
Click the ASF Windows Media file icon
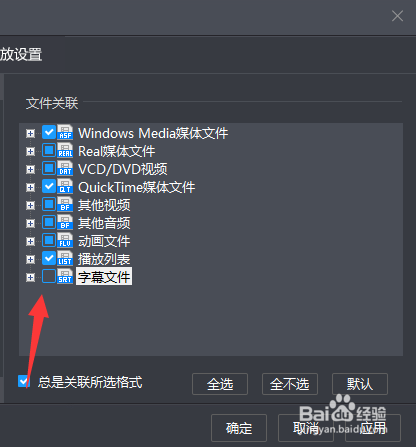click(65, 132)
